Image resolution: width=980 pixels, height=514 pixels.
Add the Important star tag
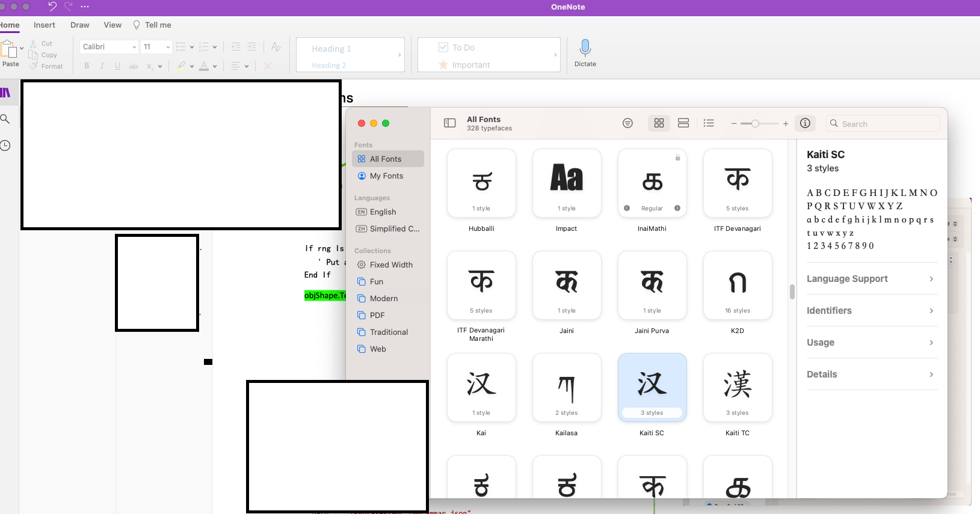click(464, 65)
